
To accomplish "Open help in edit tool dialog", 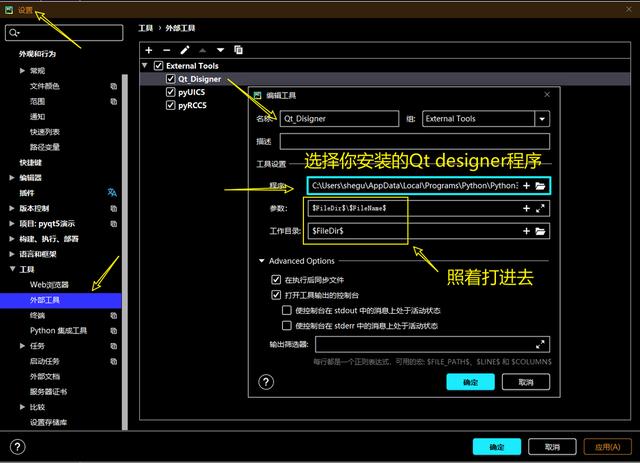I will tap(266, 382).
